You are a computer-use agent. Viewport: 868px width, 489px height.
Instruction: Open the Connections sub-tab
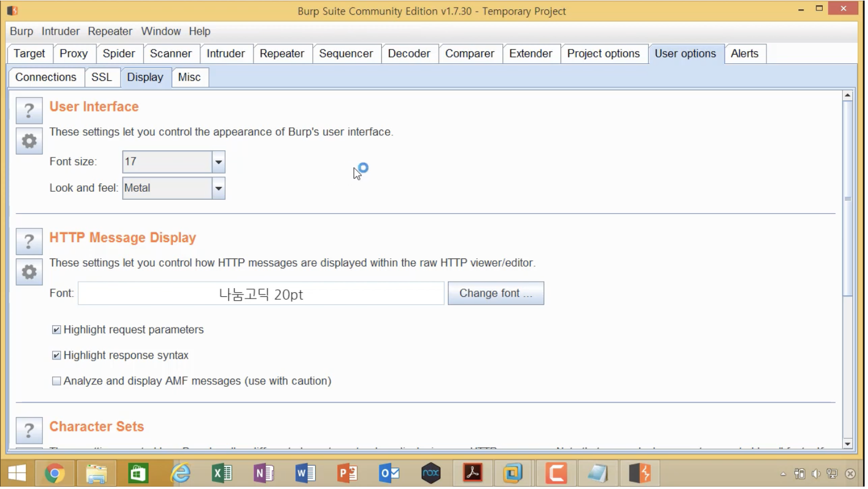pyautogui.click(x=46, y=77)
